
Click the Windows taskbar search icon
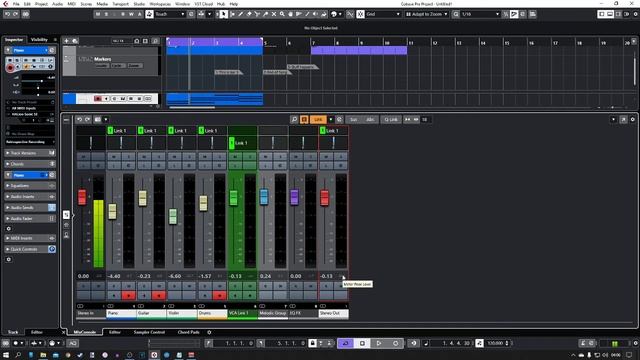pyautogui.click(x=18, y=355)
